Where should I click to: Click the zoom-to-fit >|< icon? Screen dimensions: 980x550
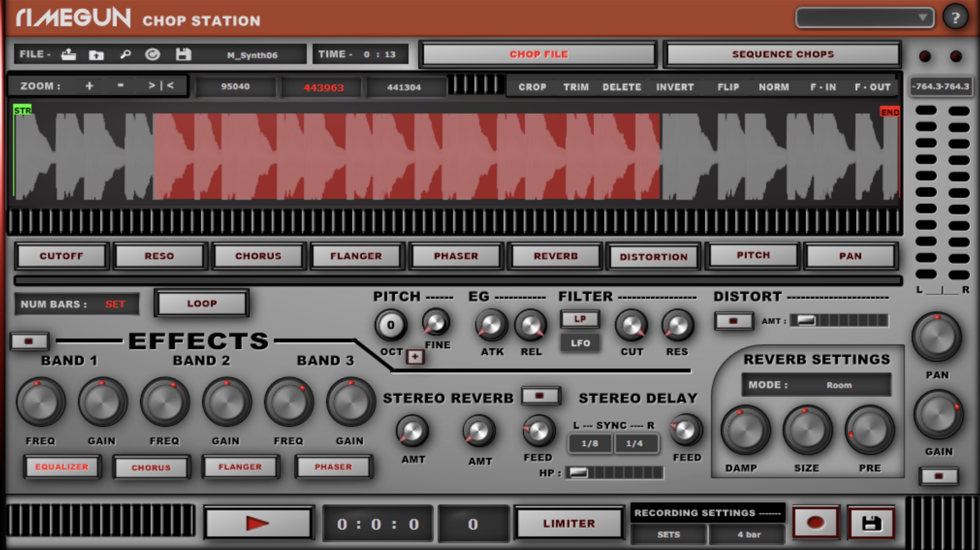pyautogui.click(x=161, y=86)
